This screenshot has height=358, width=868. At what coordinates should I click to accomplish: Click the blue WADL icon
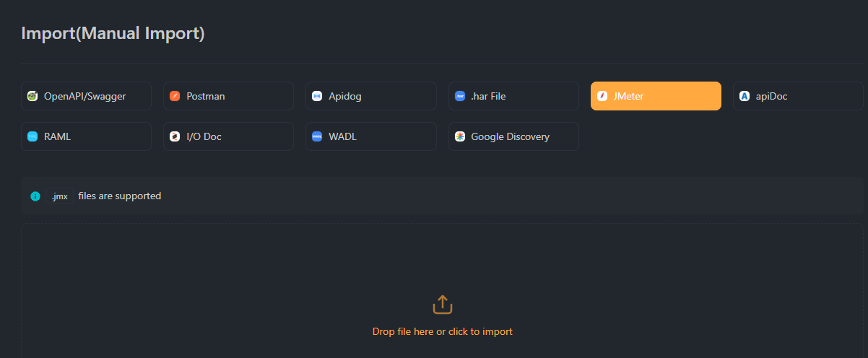(317, 136)
